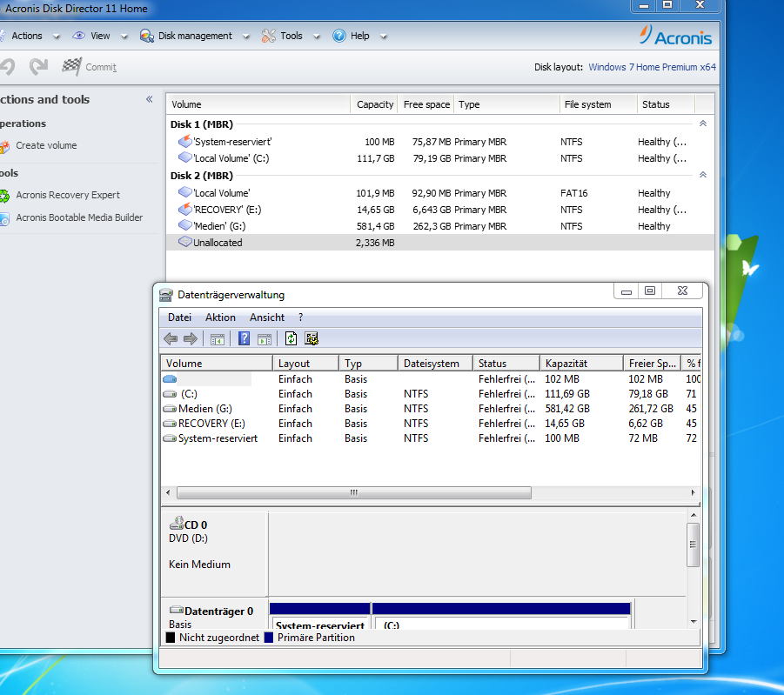
Task: Click the Disk management icon
Action: click(x=146, y=36)
